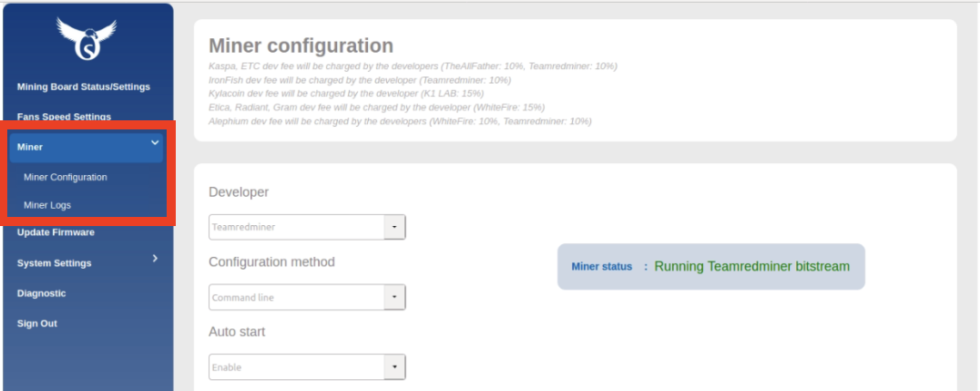980x391 pixels.
Task: Click the Teamredminer developer select field
Action: 296,227
